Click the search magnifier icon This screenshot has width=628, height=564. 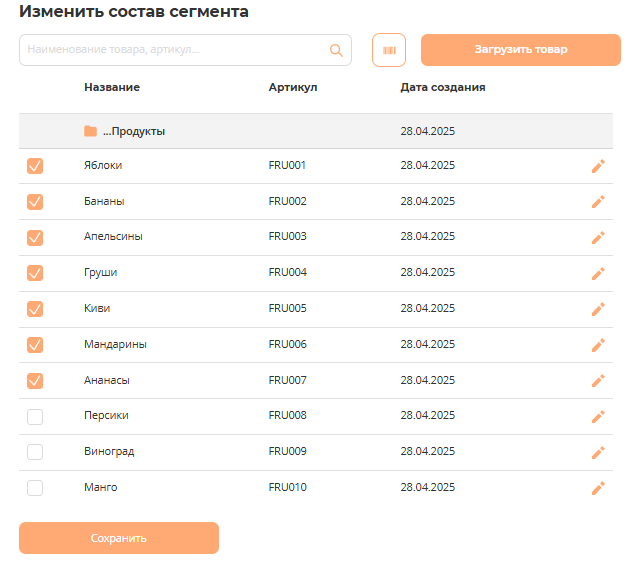[337, 50]
